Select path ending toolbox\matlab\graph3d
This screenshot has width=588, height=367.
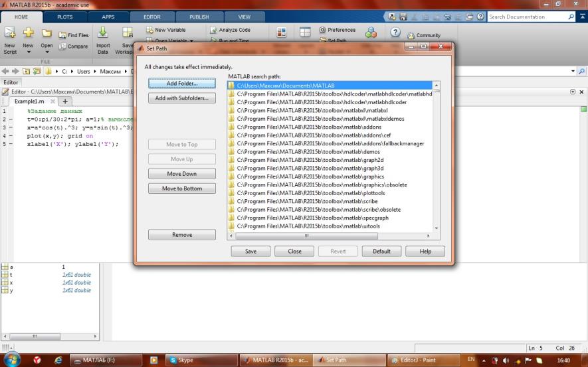coord(330,168)
